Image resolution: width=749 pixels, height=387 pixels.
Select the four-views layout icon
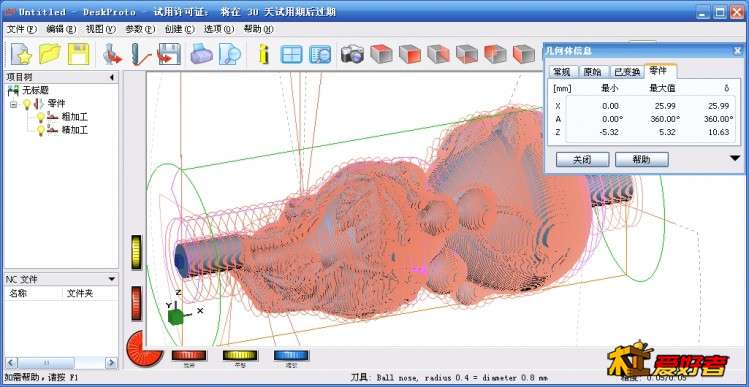(291, 54)
